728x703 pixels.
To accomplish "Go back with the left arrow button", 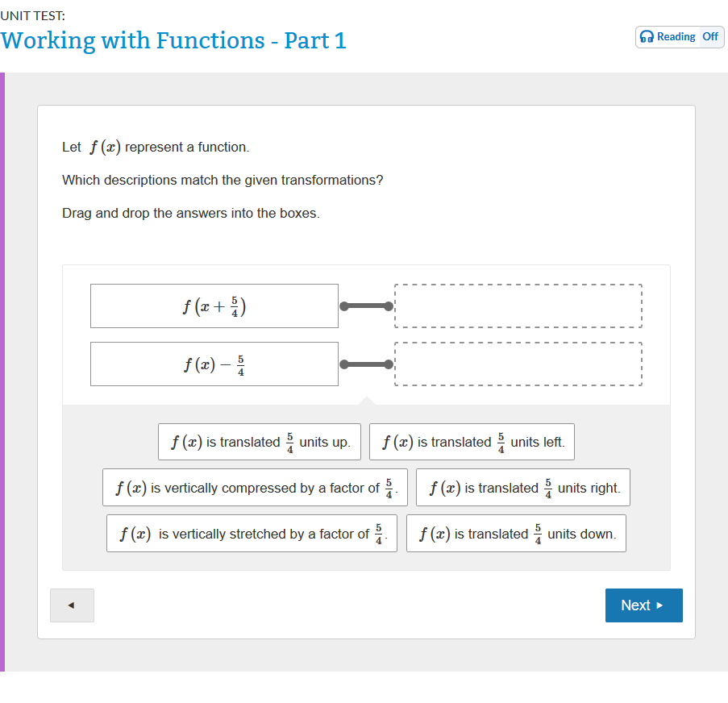I will tap(72, 605).
